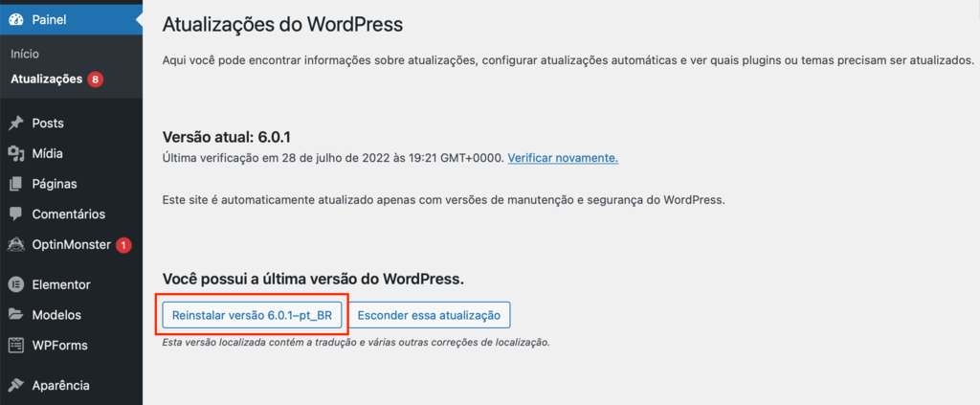Open the Páginas menu
The height and width of the screenshot is (405, 980).
click(x=71, y=185)
